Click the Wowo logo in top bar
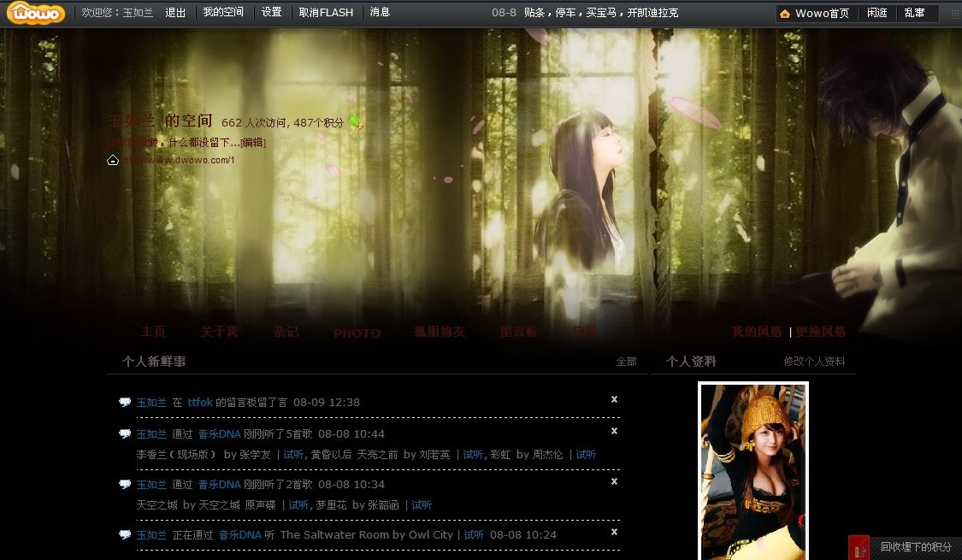Screen dimensions: 962x560 36,13
